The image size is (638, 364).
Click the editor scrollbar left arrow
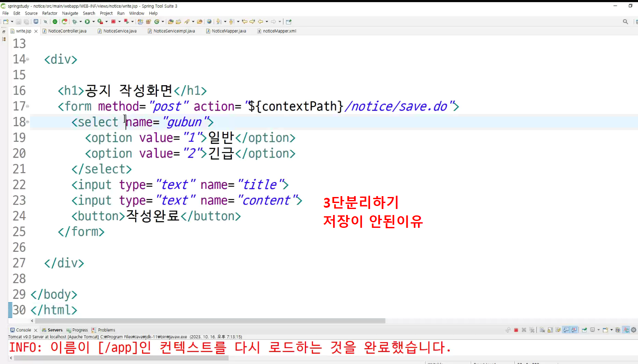[x=32, y=321]
